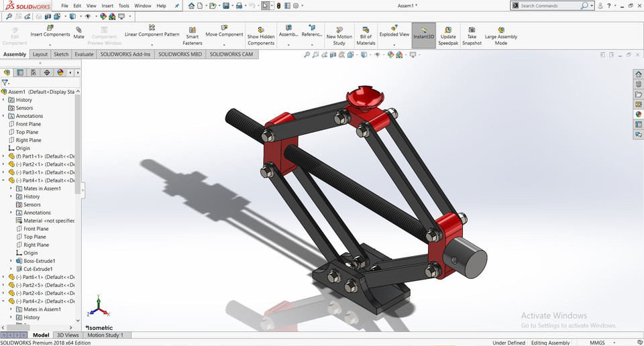
Task: Open Motion Study 1 tab
Action: click(105, 335)
